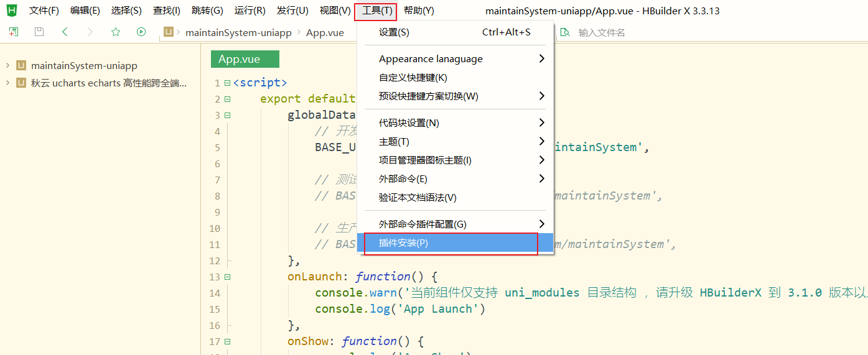Click the save file toolbar icon
This screenshot has width=868, height=355.
click(x=39, y=32)
